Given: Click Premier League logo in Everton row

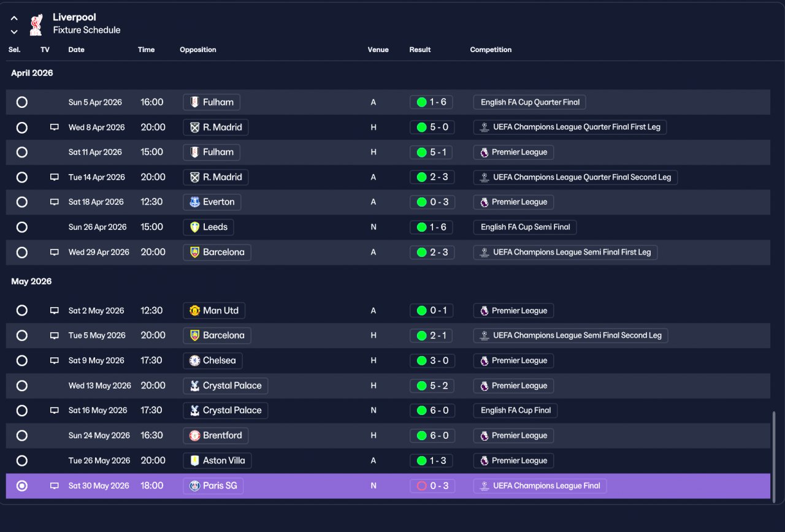Looking at the screenshot, I should (x=484, y=202).
